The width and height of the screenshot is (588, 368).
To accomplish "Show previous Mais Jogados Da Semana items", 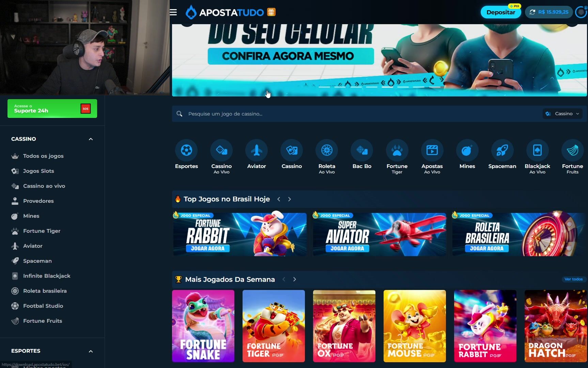I will [x=284, y=279].
